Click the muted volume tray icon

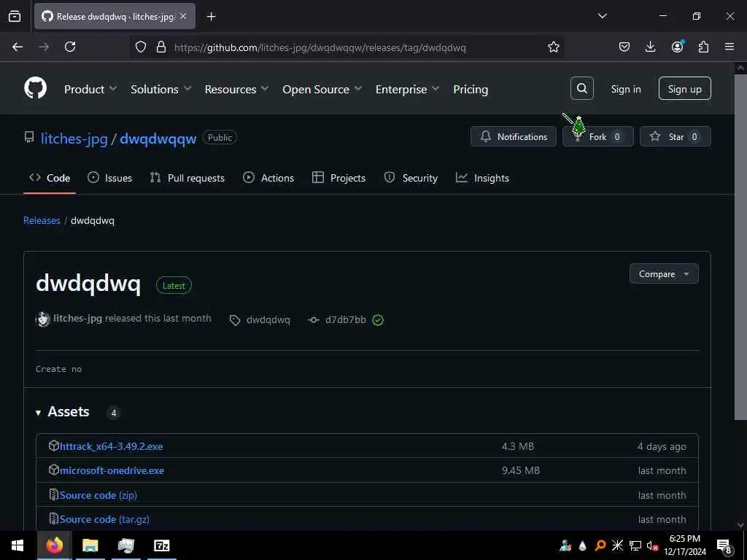(652, 545)
